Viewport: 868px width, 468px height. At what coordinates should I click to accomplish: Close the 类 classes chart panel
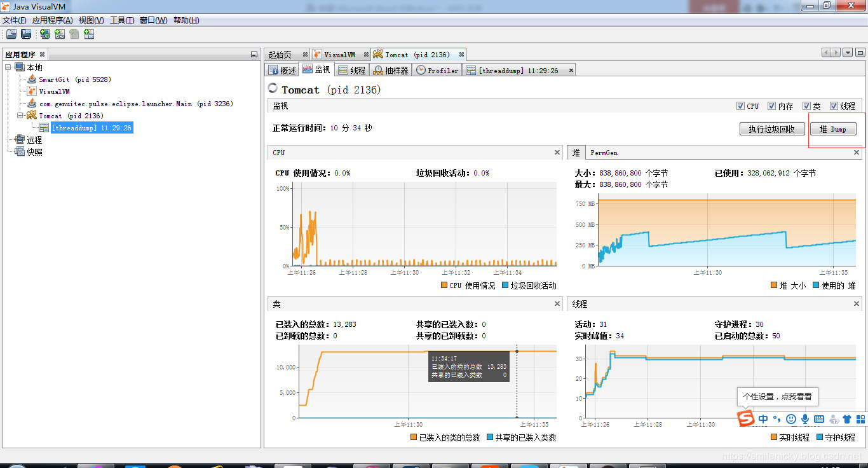[x=557, y=304]
